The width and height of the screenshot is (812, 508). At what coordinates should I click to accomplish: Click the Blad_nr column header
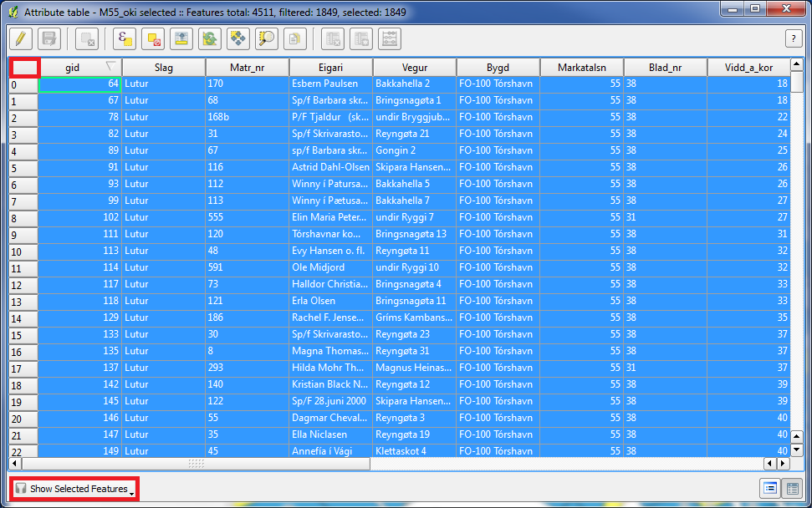pyautogui.click(x=666, y=67)
